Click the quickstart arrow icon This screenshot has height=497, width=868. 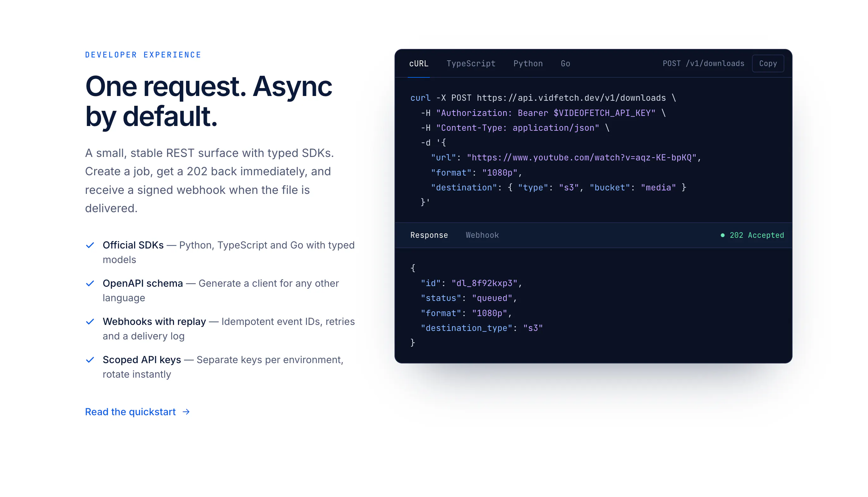click(x=186, y=412)
